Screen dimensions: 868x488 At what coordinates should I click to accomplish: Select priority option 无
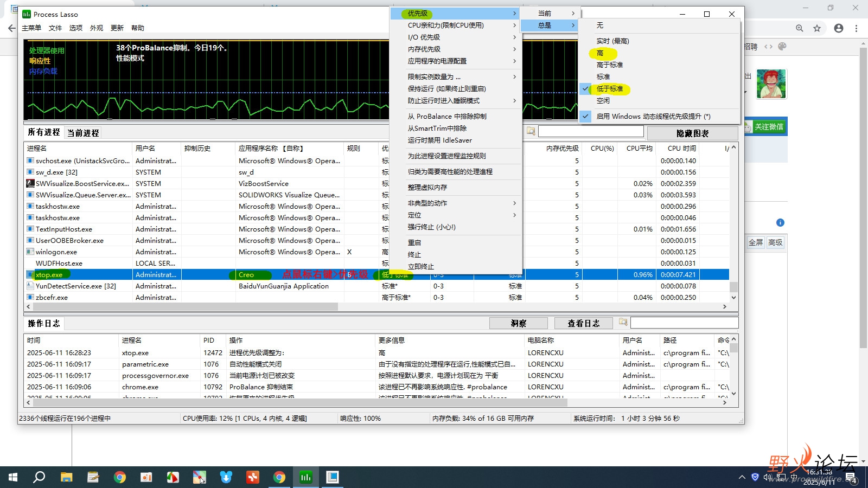[x=659, y=25]
